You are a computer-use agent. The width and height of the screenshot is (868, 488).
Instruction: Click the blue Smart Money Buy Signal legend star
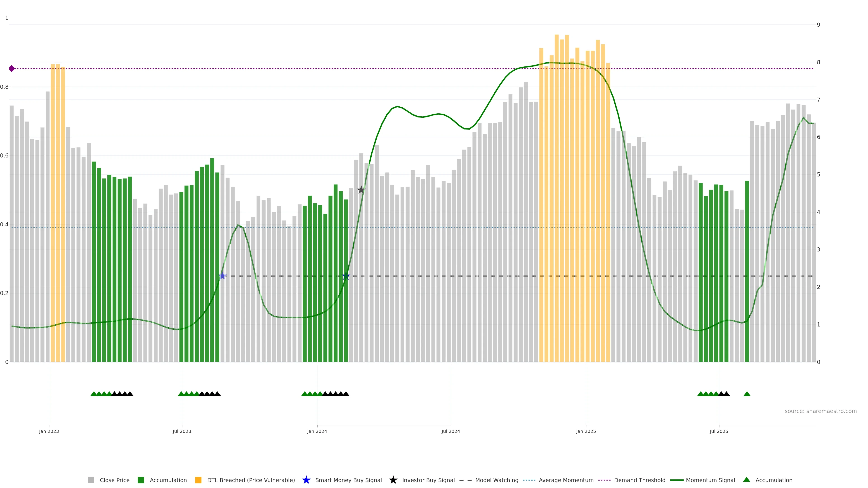click(x=306, y=480)
